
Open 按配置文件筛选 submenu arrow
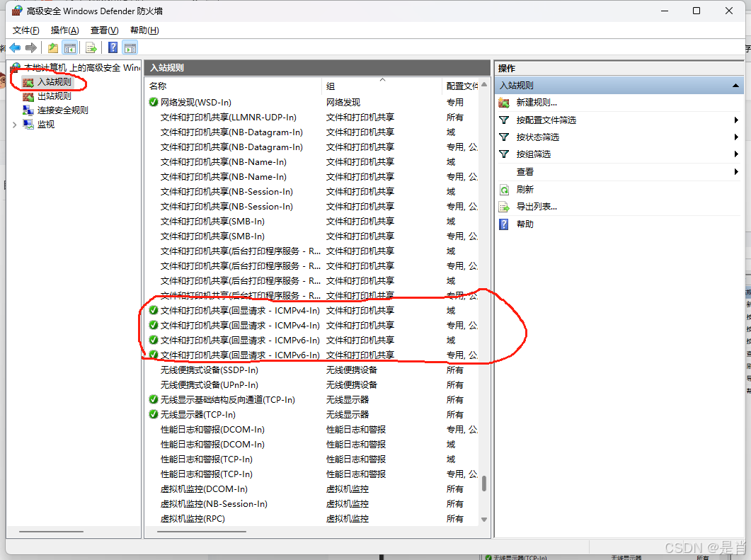tap(736, 120)
